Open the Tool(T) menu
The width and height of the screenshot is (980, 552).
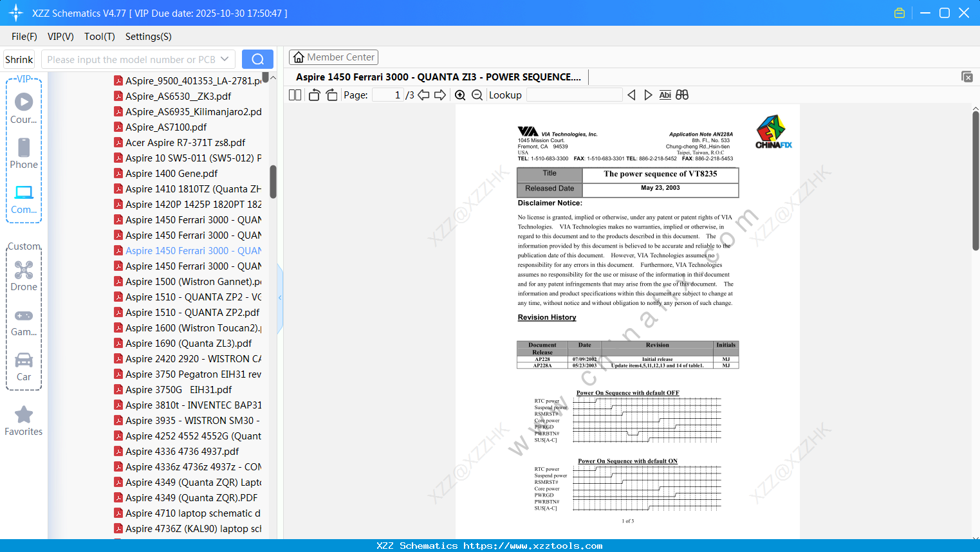[100, 37]
